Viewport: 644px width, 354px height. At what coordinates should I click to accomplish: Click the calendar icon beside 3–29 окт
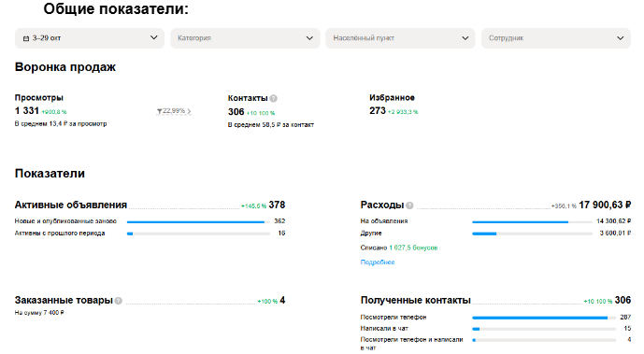(26, 38)
